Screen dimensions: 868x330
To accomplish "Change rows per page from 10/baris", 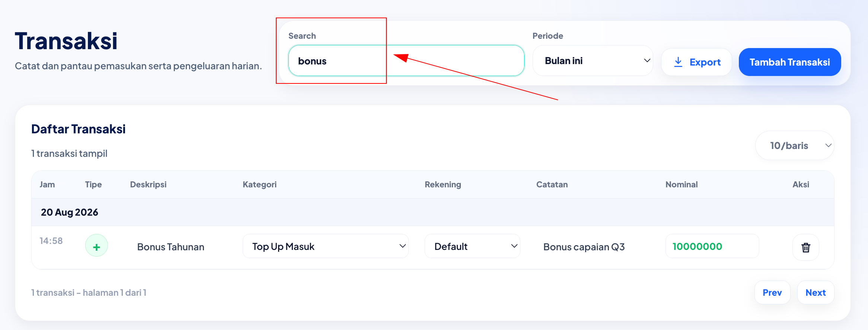I will tap(795, 146).
